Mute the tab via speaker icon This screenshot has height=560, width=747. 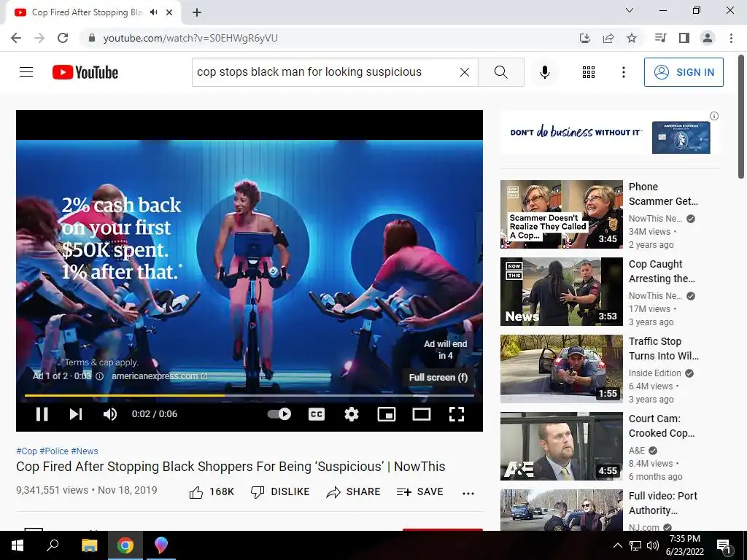153,12
